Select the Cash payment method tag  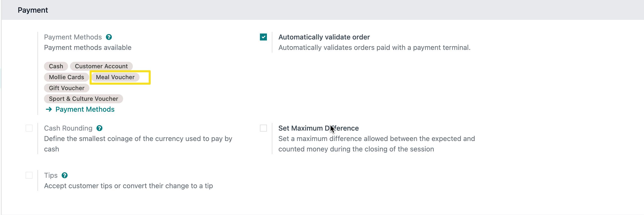coord(56,66)
